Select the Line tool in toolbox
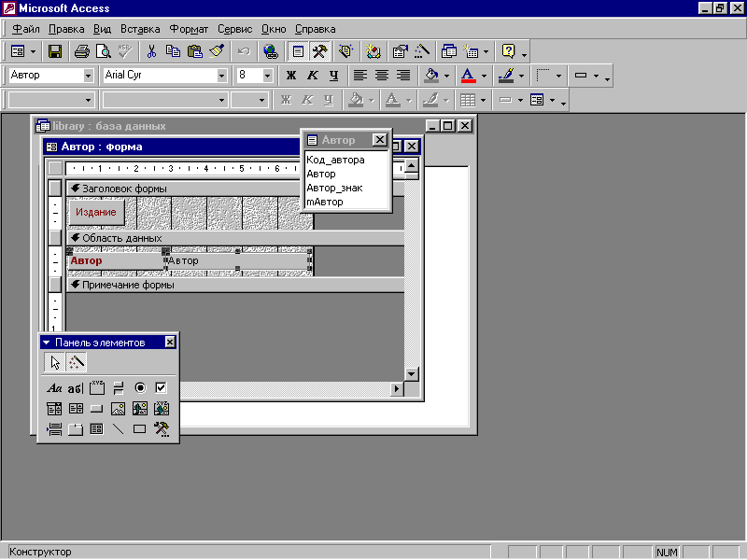Image resolution: width=747 pixels, height=560 pixels. tap(119, 429)
